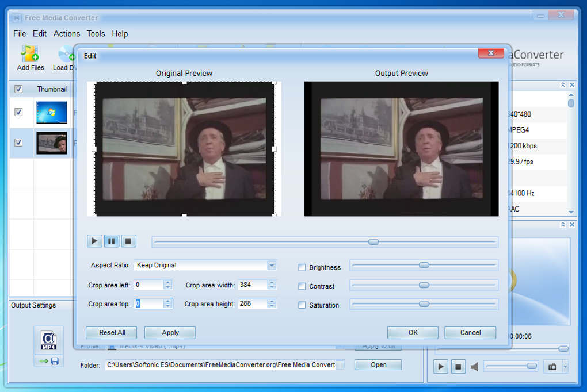Decrease Crop area height value
Screen dimensions: 587x392
point(272,306)
